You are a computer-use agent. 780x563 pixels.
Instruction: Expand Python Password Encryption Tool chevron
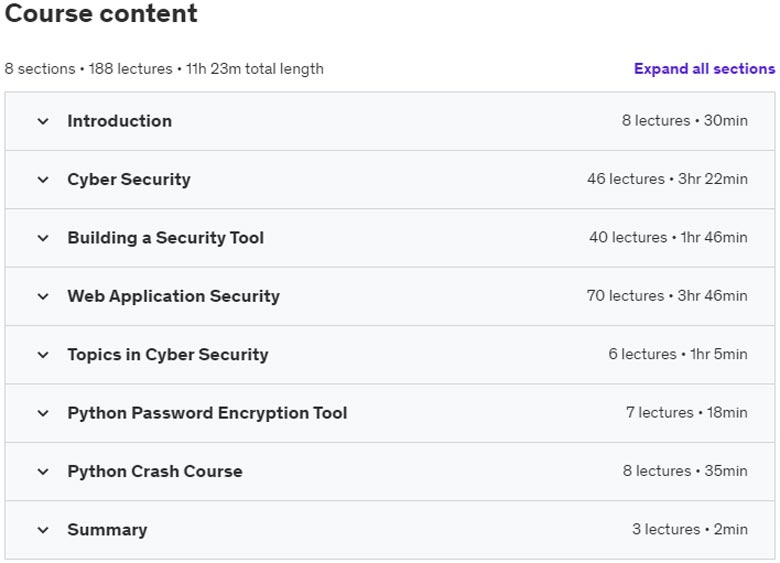pyautogui.click(x=43, y=413)
